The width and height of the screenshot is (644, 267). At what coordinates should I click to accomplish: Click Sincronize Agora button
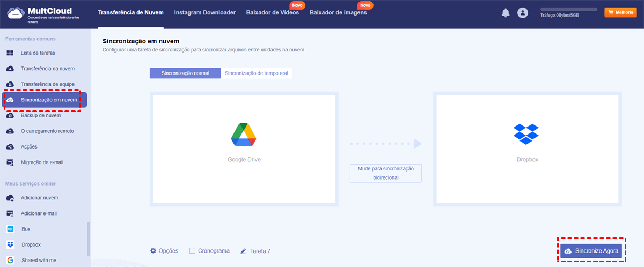591,250
